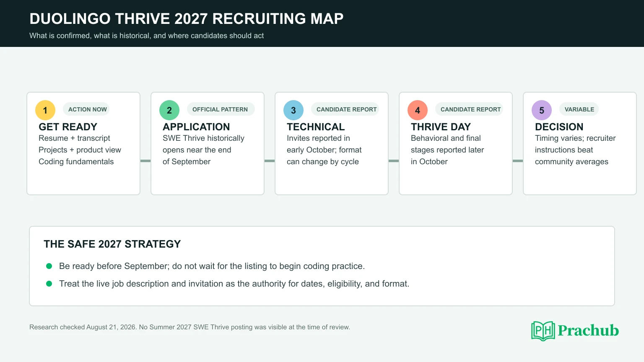This screenshot has height=362, width=644.
Task: Click the 'Be ready before September' bullet text
Action: (212, 266)
